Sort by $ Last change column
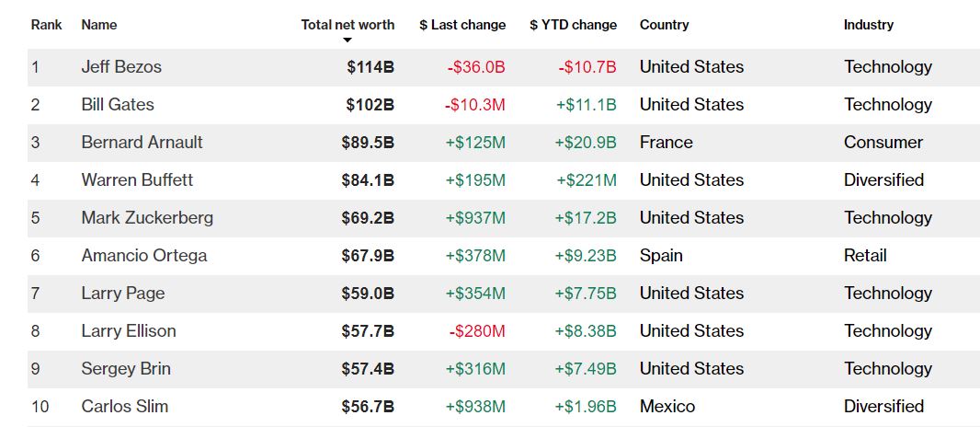Image resolution: width=980 pixels, height=427 pixels. (x=462, y=25)
